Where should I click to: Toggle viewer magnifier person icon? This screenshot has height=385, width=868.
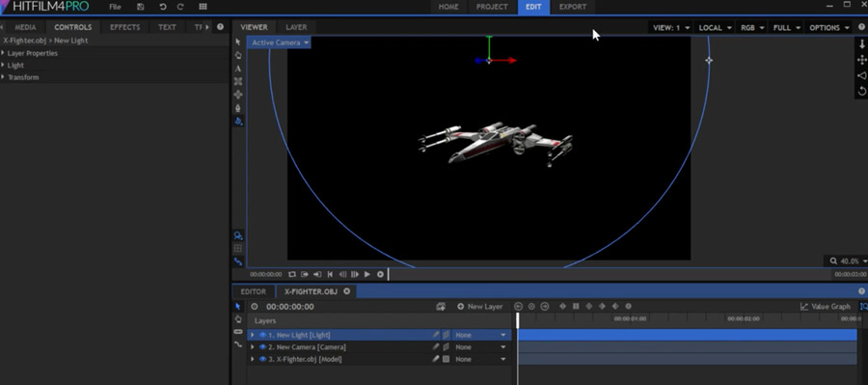(x=238, y=235)
